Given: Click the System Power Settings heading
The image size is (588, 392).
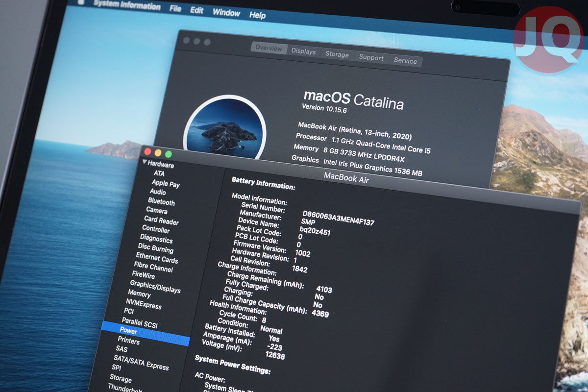Looking at the screenshot, I should (x=232, y=364).
